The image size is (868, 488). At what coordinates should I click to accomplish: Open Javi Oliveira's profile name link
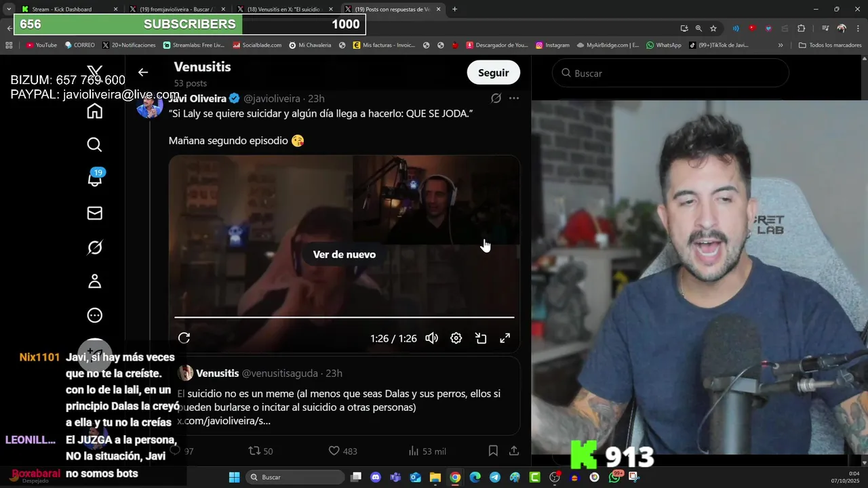click(x=198, y=98)
